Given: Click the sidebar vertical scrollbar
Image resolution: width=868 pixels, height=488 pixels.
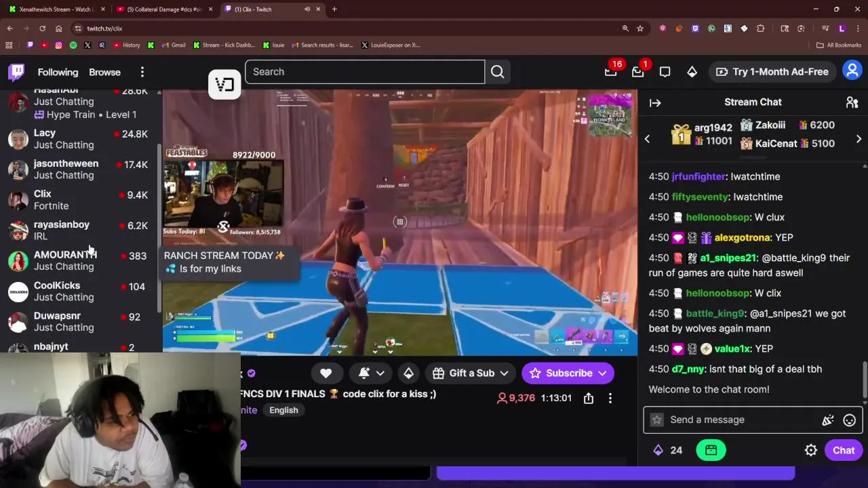Looking at the screenshot, I should 159,227.
